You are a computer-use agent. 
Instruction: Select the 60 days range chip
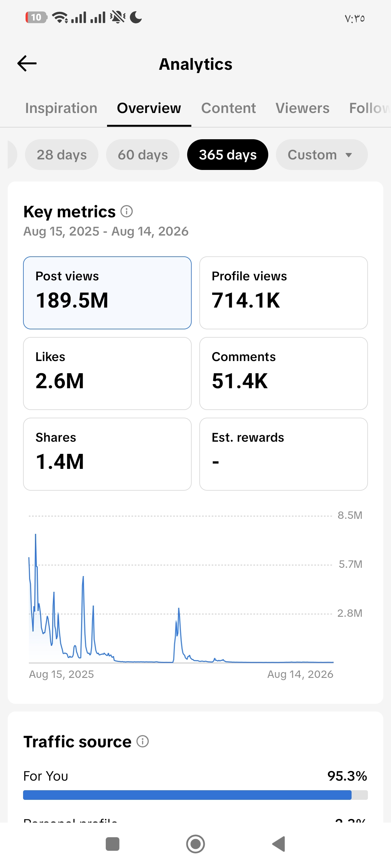143,155
